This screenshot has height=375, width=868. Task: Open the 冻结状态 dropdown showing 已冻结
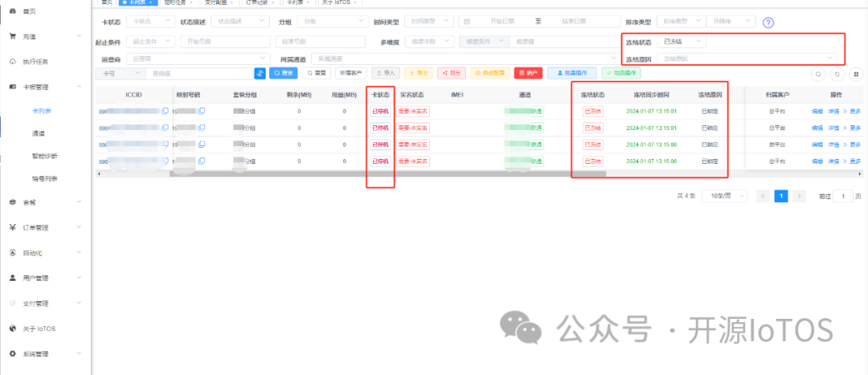point(682,42)
